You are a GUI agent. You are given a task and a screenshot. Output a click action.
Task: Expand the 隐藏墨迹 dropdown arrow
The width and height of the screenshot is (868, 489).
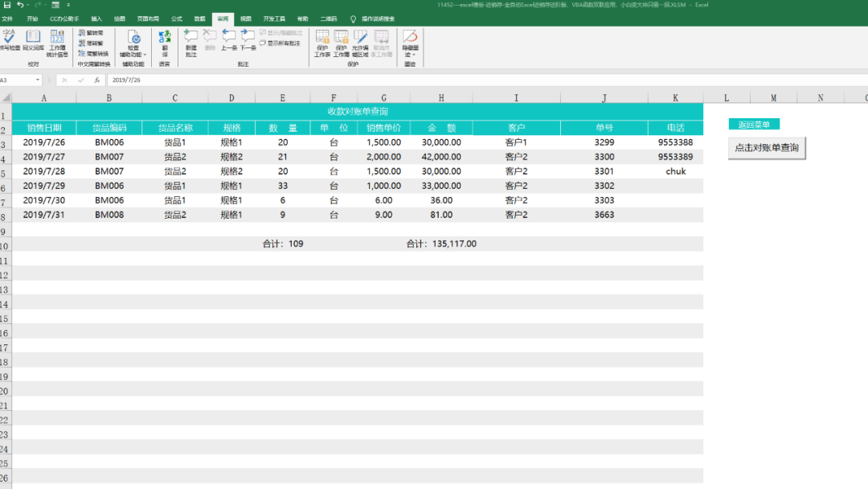coord(413,55)
